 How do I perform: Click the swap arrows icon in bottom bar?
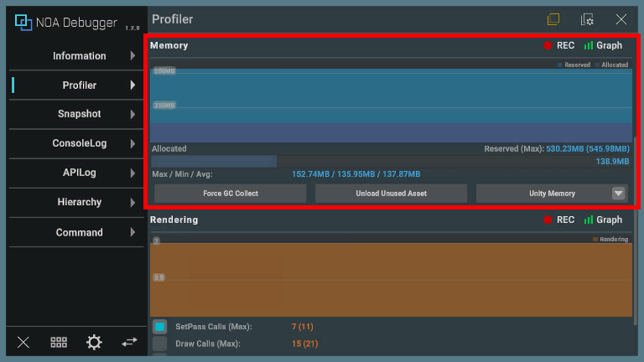click(x=129, y=342)
